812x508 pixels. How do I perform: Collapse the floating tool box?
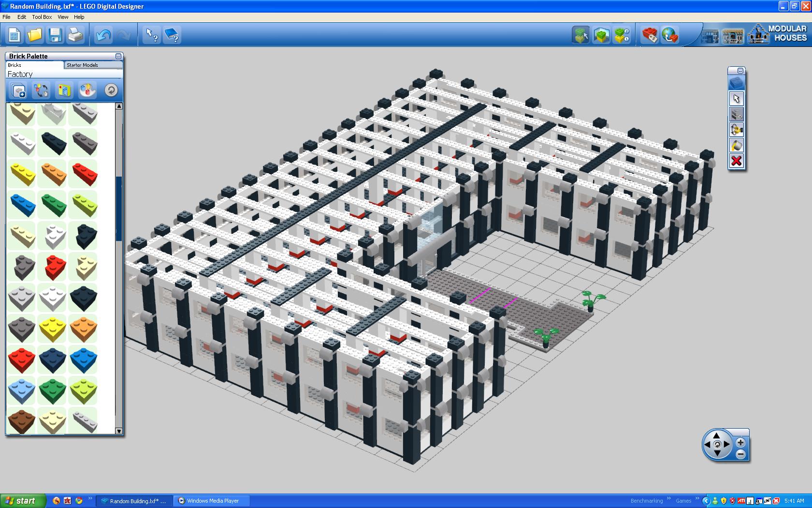tap(740, 71)
